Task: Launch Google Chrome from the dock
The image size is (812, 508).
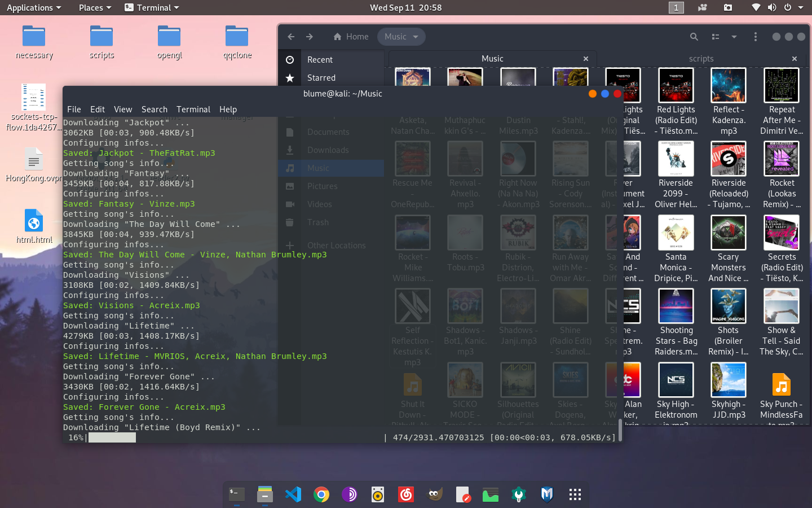Action: coord(321,495)
